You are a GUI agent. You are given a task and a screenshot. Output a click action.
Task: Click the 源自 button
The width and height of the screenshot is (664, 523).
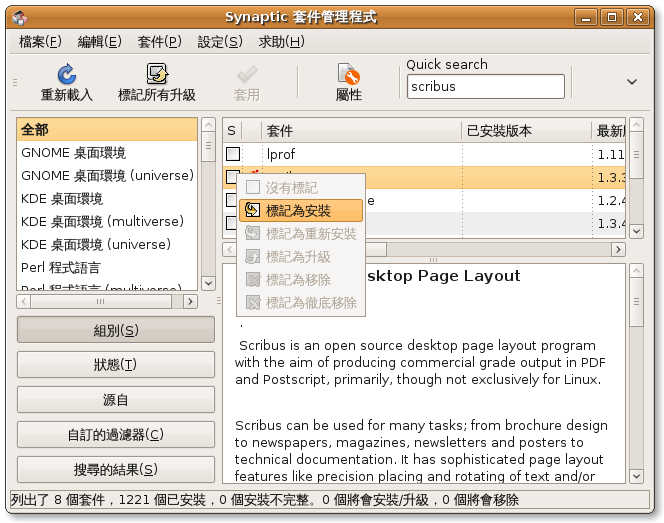click(x=116, y=399)
